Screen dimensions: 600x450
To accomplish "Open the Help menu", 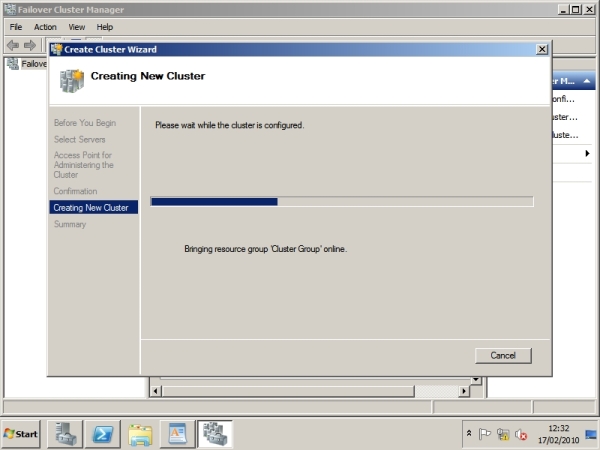I will pos(104,27).
